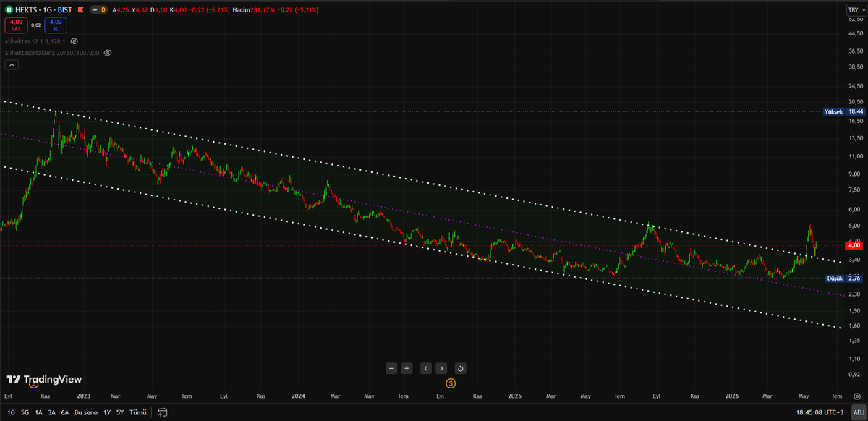This screenshot has width=868, height=421.
Task: Click the HEKTS · 1G · BIST symbol title
Action: [44, 10]
